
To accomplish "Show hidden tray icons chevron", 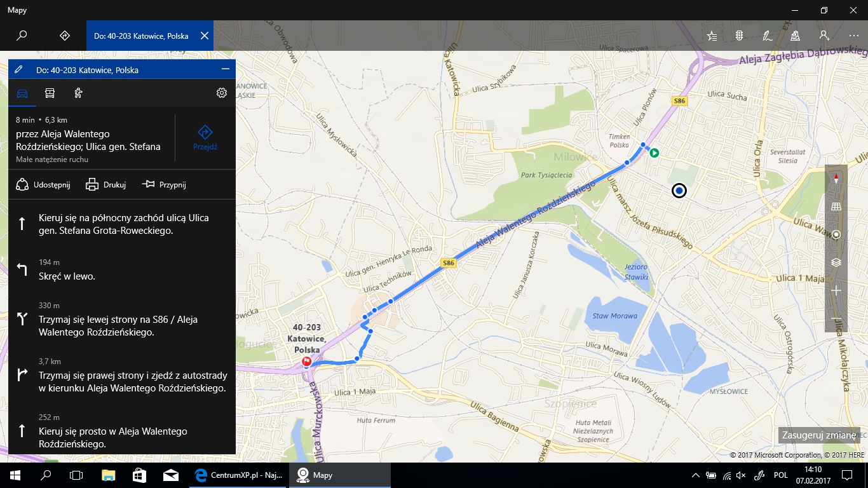I will pyautogui.click(x=696, y=475).
